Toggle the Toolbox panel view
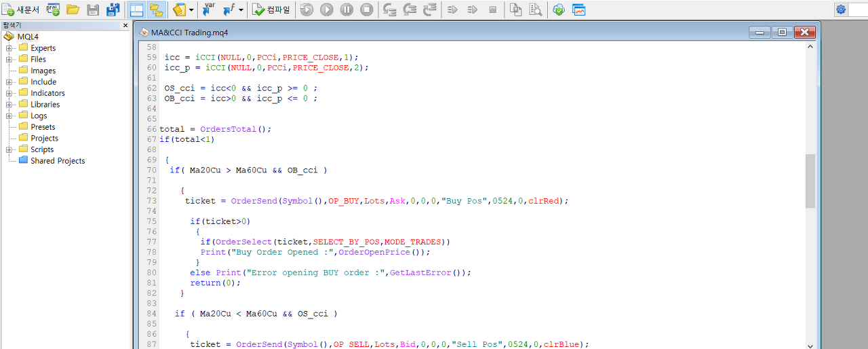Viewport: 868px width, 349px height. coord(136,10)
